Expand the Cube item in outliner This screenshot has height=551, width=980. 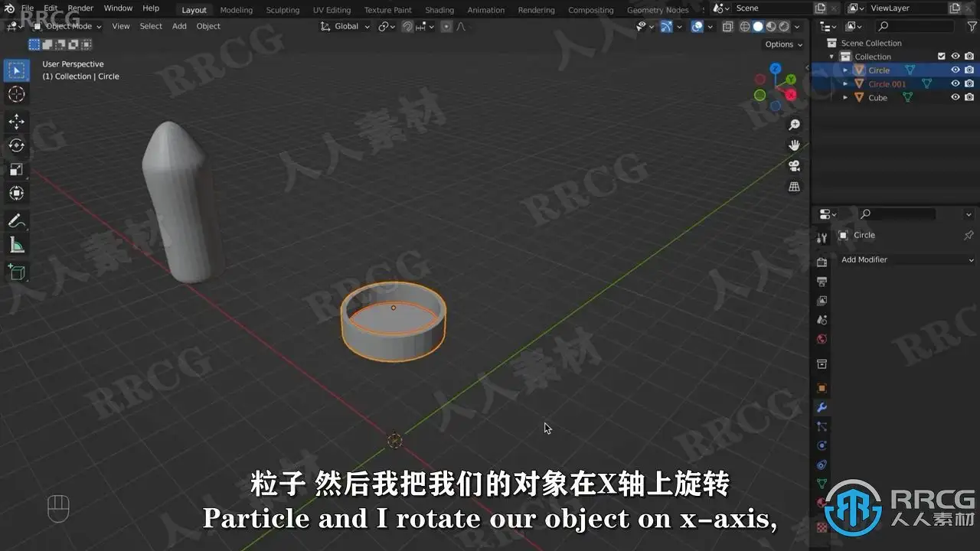(845, 98)
